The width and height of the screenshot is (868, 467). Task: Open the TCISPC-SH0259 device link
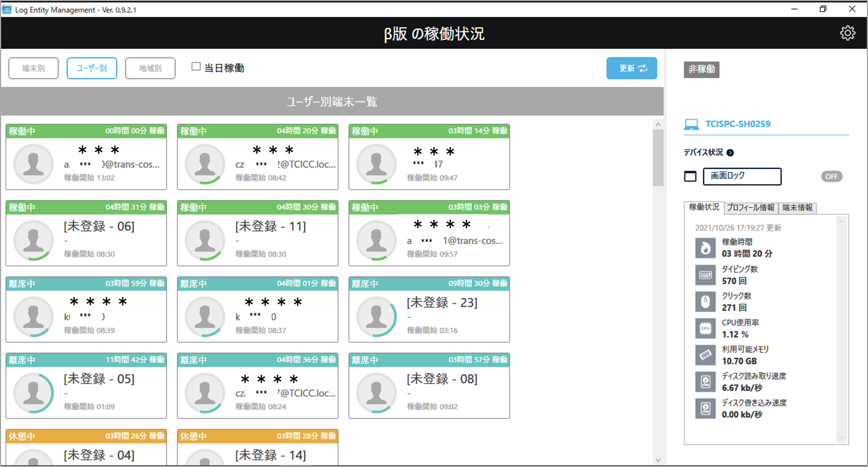click(738, 124)
